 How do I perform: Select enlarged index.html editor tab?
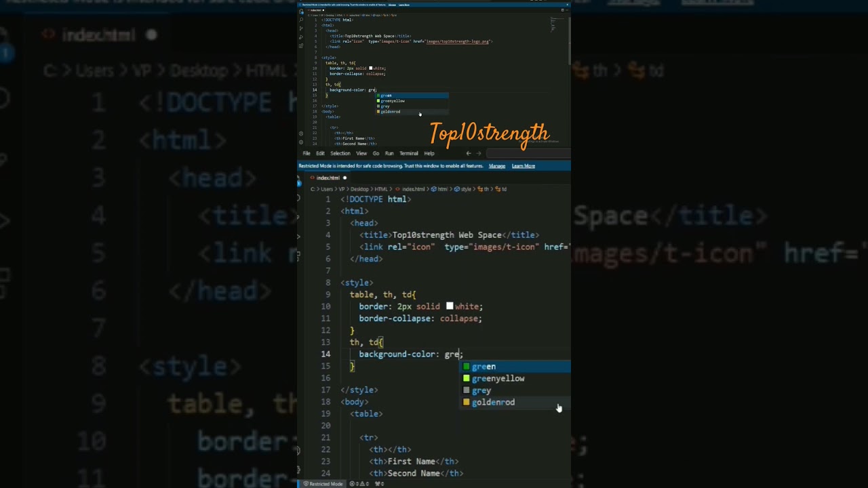328,178
